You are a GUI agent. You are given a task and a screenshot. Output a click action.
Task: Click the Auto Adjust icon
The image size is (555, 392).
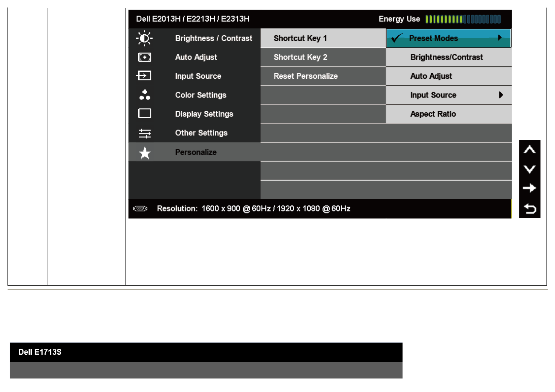point(144,57)
